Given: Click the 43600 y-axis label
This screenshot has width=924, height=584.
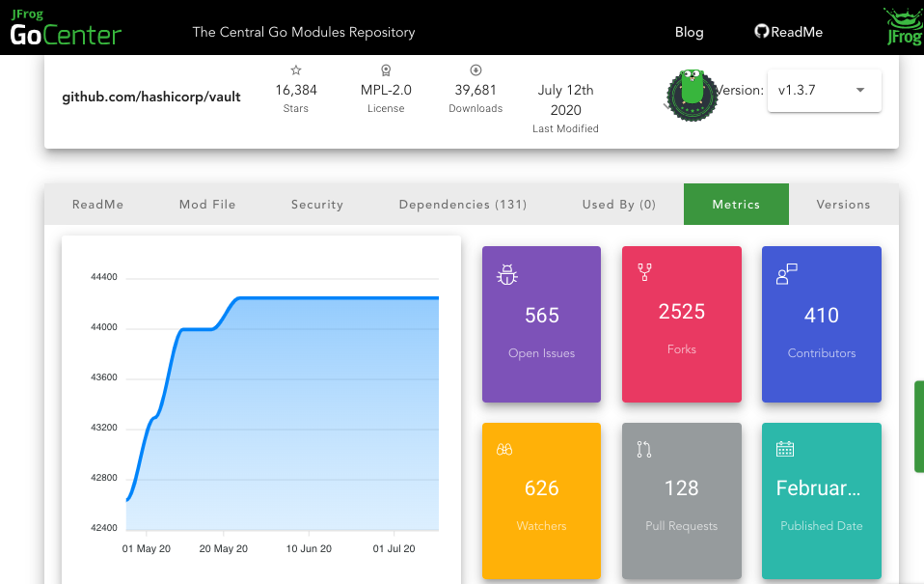Looking at the screenshot, I should pos(104,376).
